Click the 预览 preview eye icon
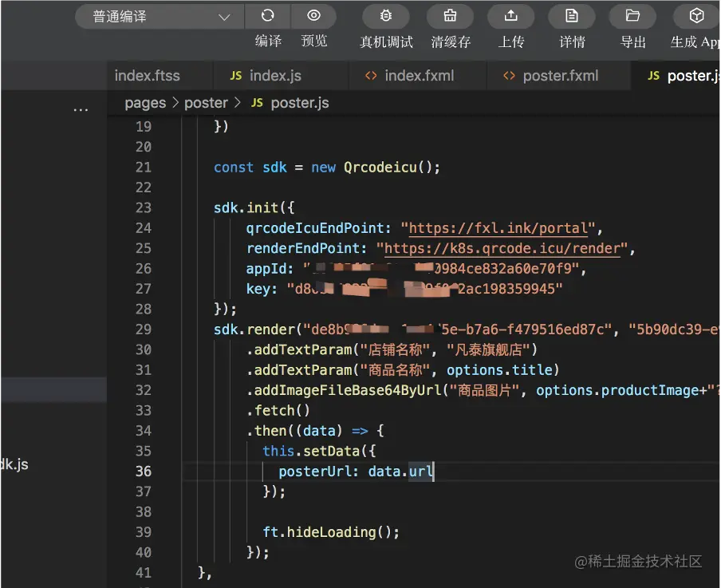This screenshot has height=588, width=721. 313,16
